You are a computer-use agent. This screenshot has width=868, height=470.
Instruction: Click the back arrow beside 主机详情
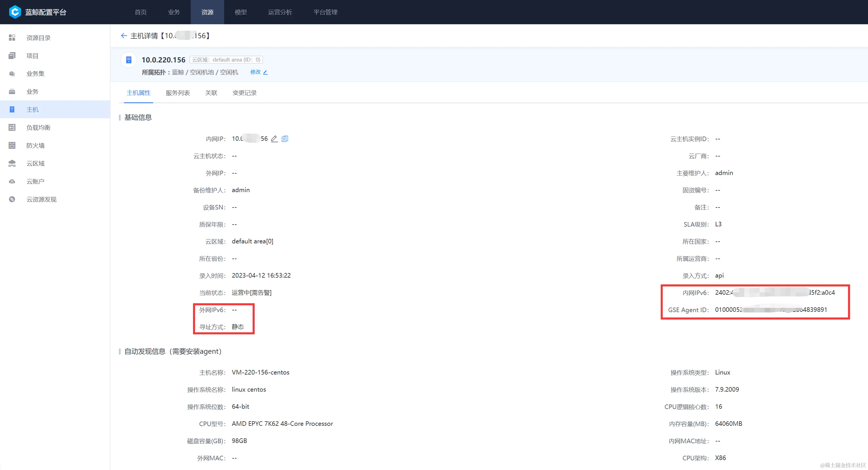click(124, 36)
